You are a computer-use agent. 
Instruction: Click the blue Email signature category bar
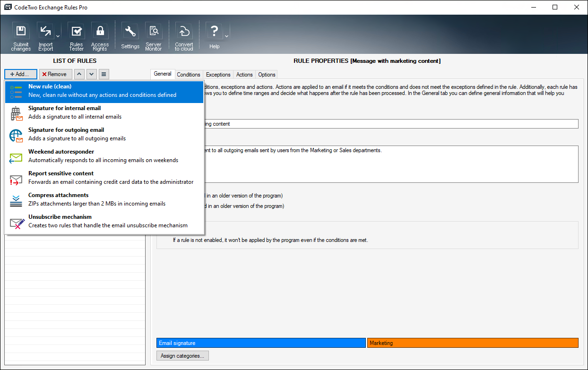click(x=261, y=343)
